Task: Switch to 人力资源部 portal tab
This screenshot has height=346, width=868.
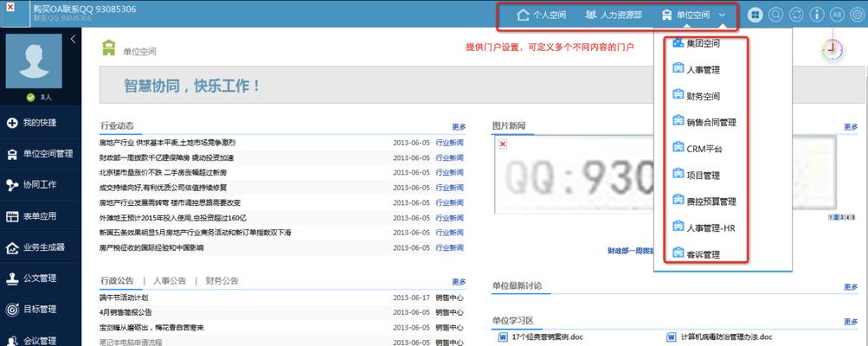Action: coord(614,15)
